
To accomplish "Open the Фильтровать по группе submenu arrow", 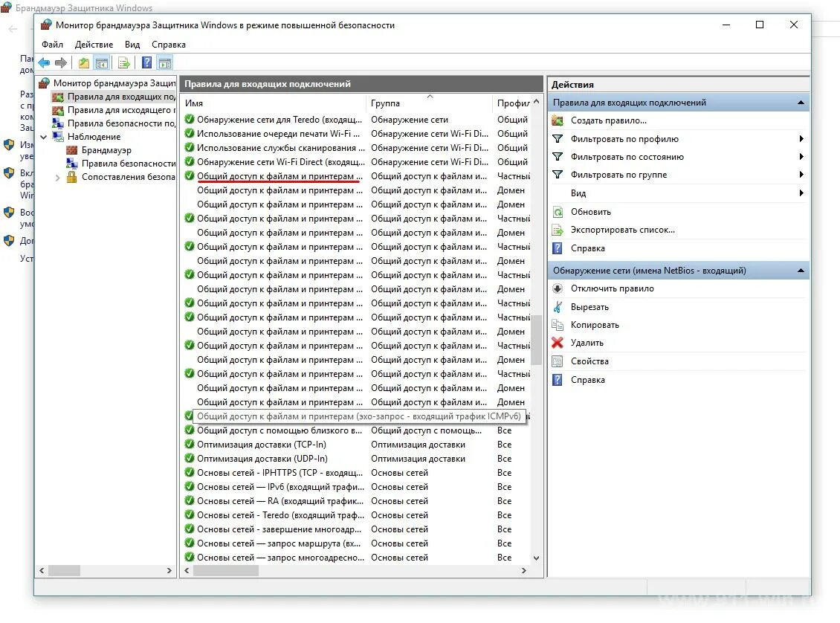I will tap(801, 174).
